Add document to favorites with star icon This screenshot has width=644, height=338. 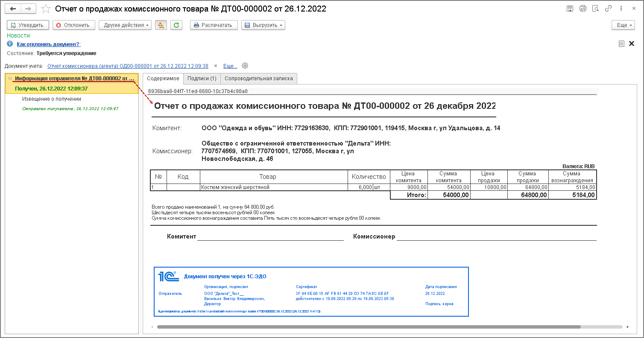click(x=46, y=9)
